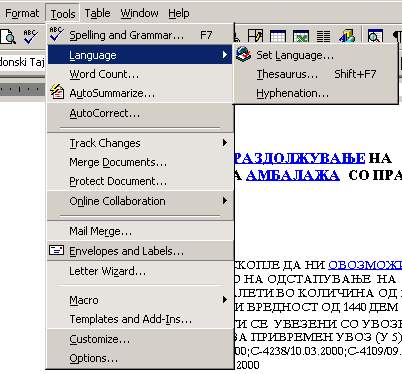Viewport: 402px width, 374px height.
Task: Choose Hyphenation from the Language submenu
Action: [316, 93]
